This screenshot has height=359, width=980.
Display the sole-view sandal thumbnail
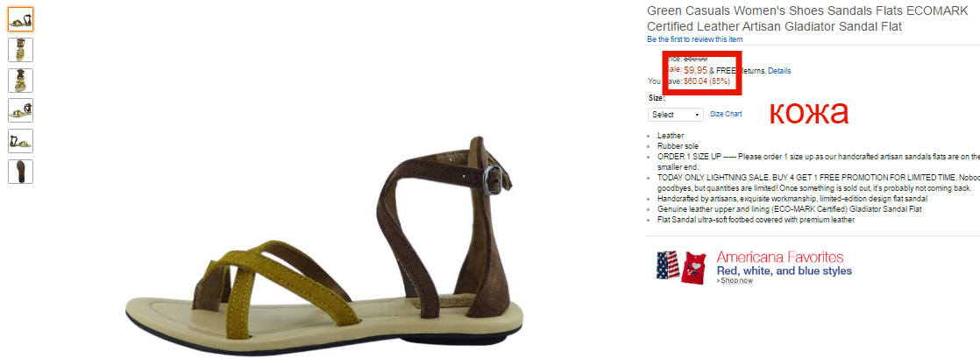point(21,172)
